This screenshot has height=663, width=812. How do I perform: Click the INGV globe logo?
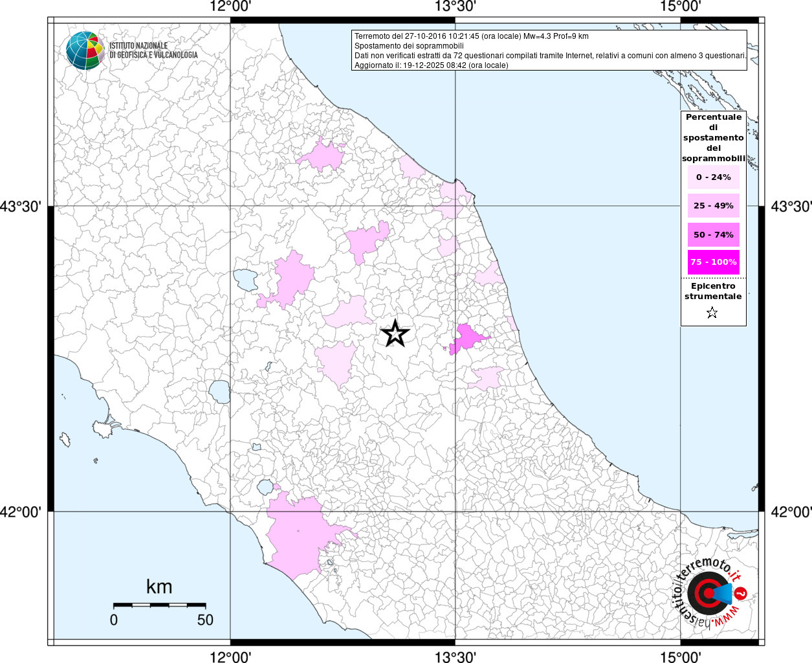click(85, 51)
